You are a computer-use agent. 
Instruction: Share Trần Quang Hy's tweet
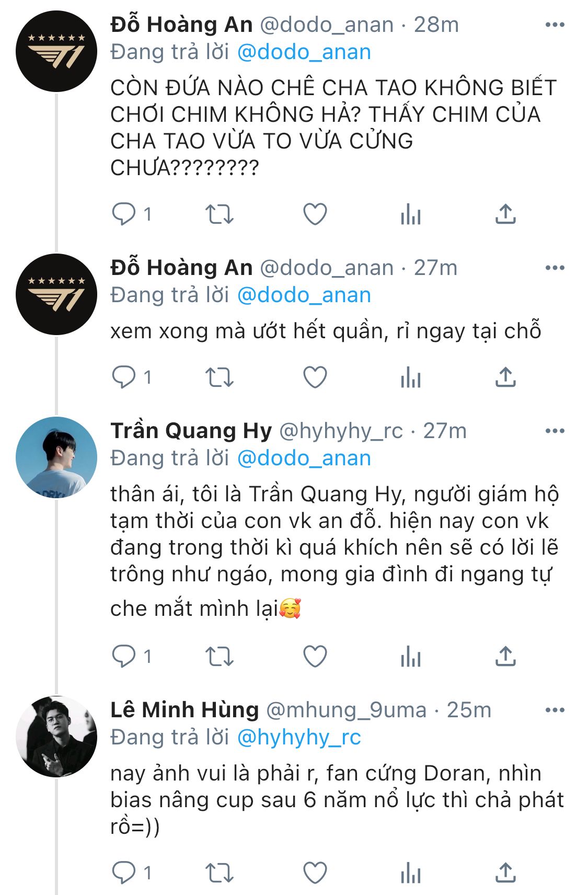click(505, 657)
